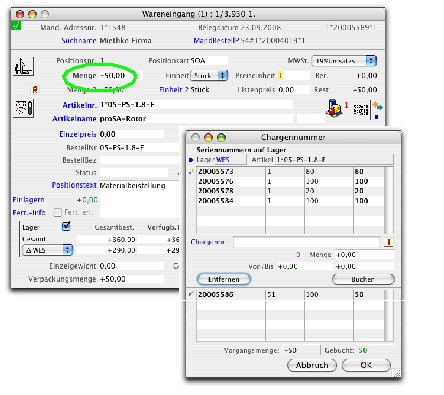Click the red R icon
This screenshot has width=444, height=395.
35,90
